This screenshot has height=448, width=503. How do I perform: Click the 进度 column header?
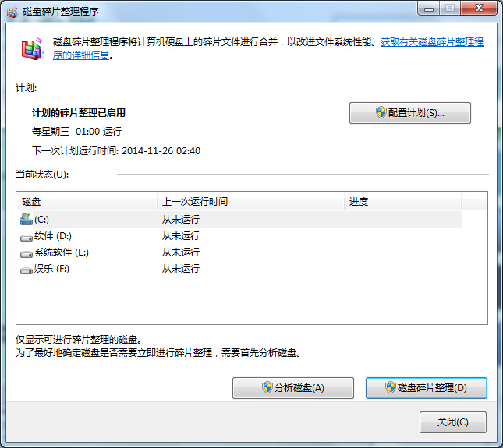click(x=403, y=201)
